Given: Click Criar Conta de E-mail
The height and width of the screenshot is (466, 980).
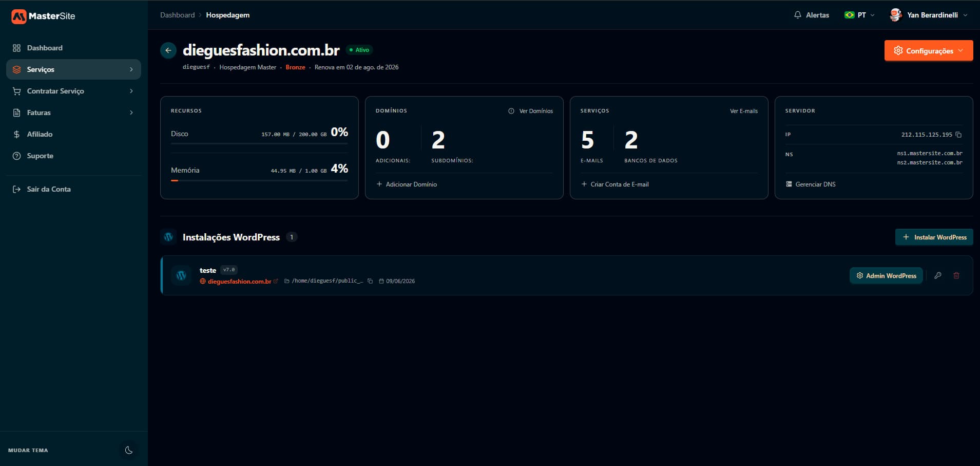Looking at the screenshot, I should (x=615, y=184).
